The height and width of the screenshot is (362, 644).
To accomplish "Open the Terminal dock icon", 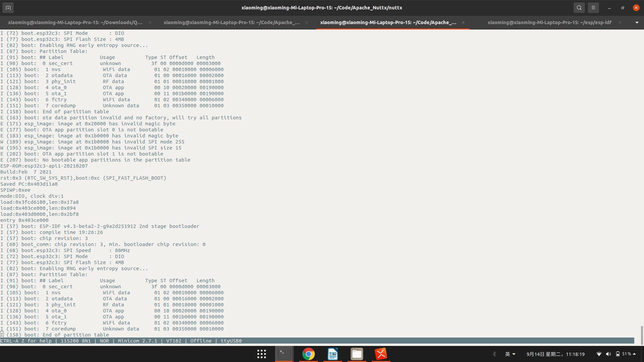I will 284,354.
